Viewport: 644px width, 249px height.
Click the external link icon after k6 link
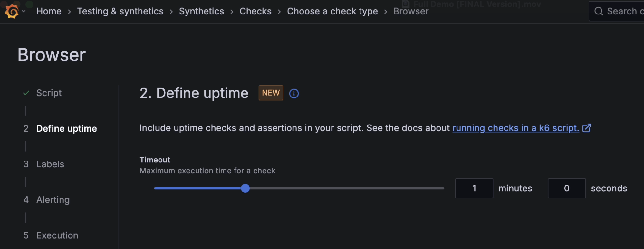[587, 128]
